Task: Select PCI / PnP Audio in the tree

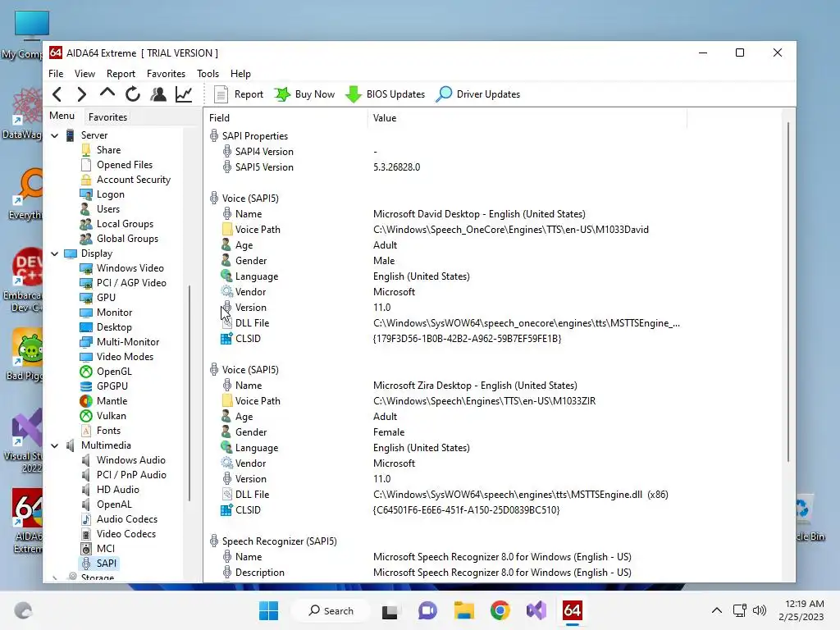Action: click(131, 475)
